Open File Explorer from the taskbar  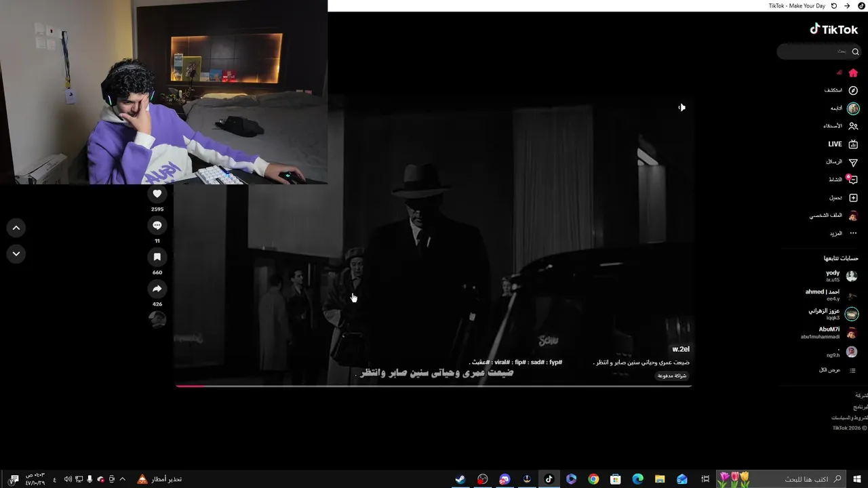click(x=660, y=479)
